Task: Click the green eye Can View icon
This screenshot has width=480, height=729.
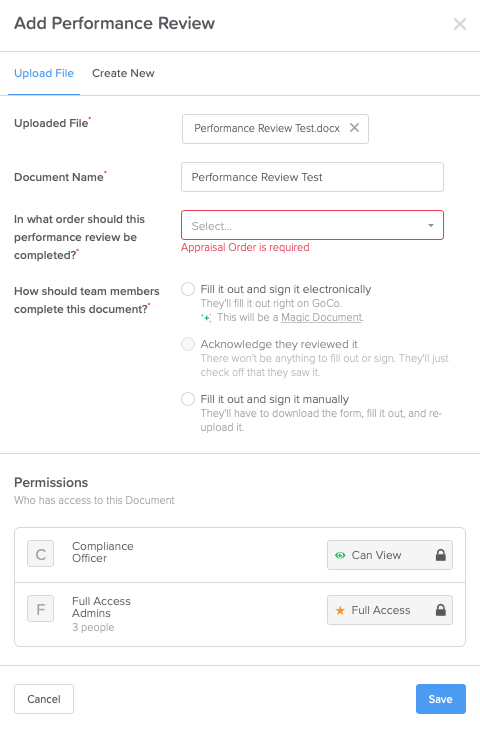Action: coord(340,555)
